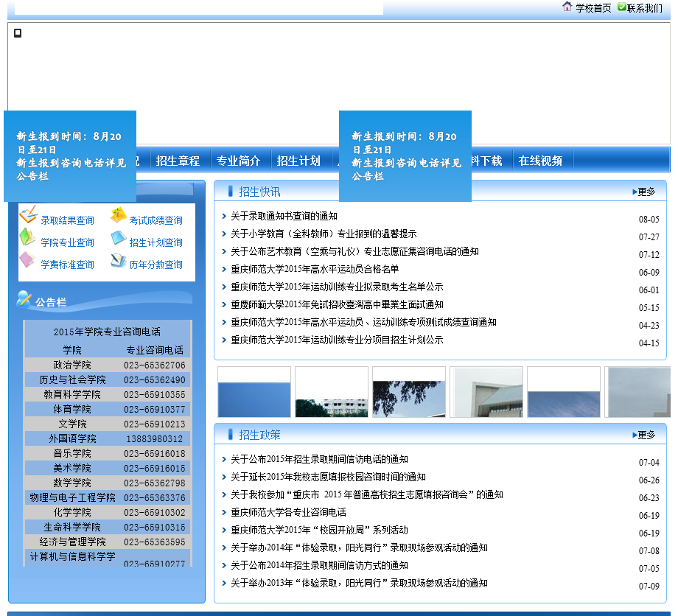Click the home icon beside 学校首页
Image resolution: width=678 pixels, height=616 pixels.
(x=567, y=7)
